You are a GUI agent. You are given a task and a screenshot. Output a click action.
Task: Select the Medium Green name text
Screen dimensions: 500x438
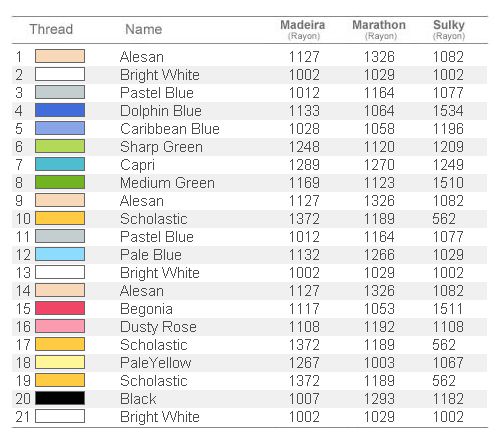coord(167,183)
